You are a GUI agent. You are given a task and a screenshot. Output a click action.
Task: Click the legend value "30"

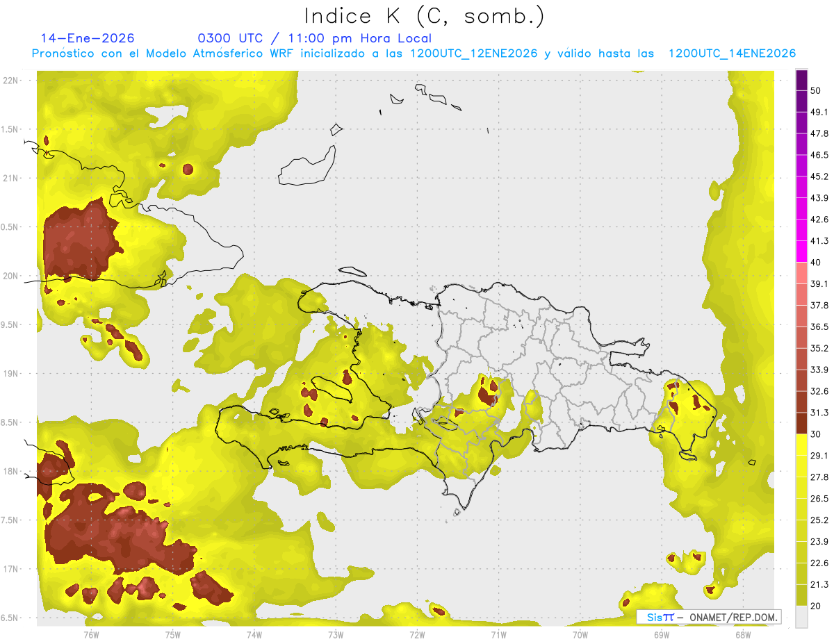(817, 434)
